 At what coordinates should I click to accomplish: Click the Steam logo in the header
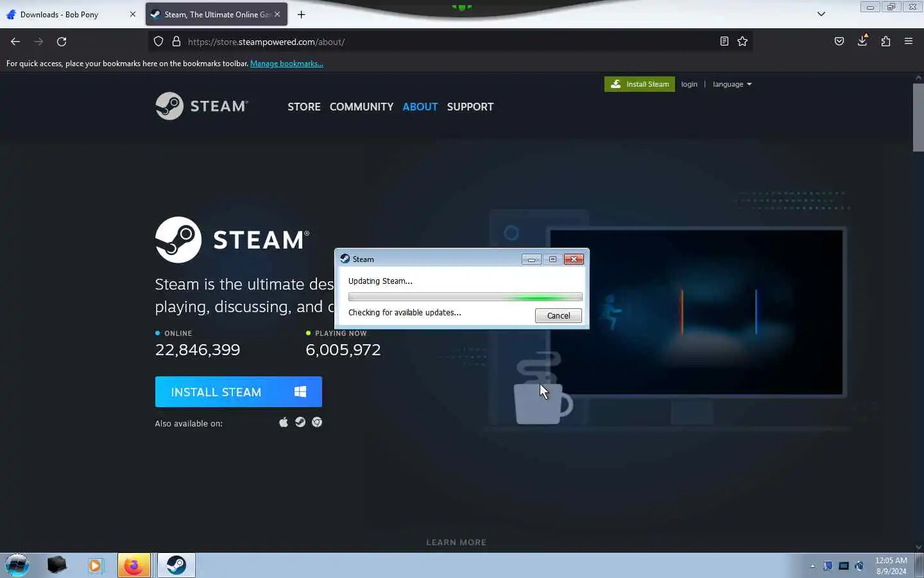coord(201,106)
